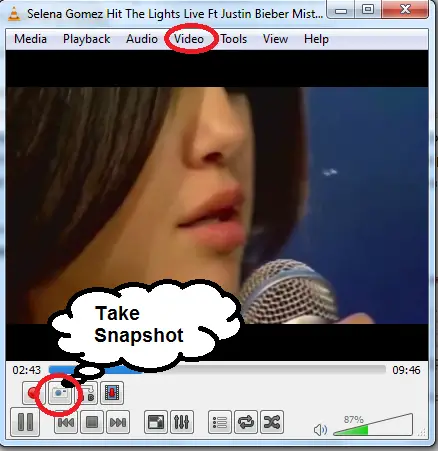
Task: Skip to next media track
Action: (x=118, y=422)
